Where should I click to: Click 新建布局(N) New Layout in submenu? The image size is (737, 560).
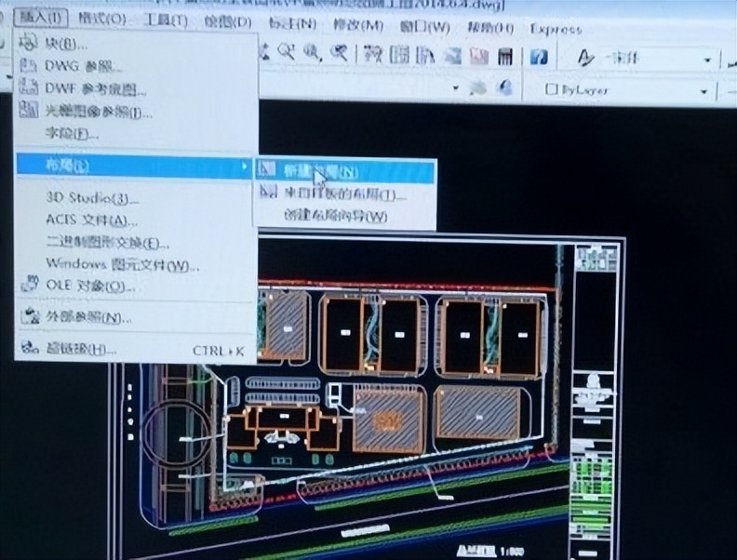pyautogui.click(x=345, y=171)
